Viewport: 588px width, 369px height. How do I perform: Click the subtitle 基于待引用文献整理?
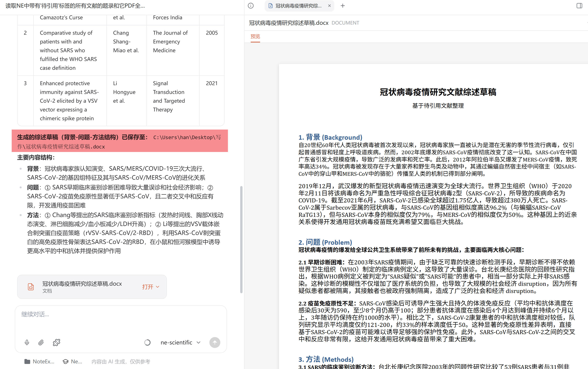click(x=438, y=106)
